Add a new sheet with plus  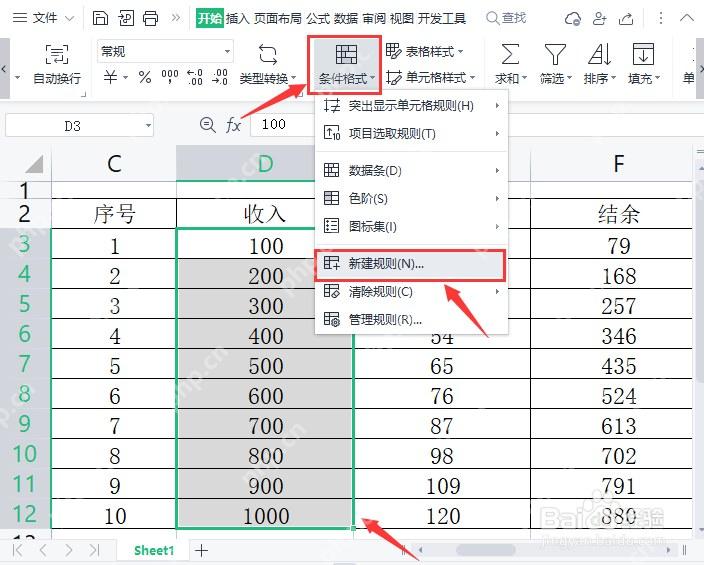point(202,550)
